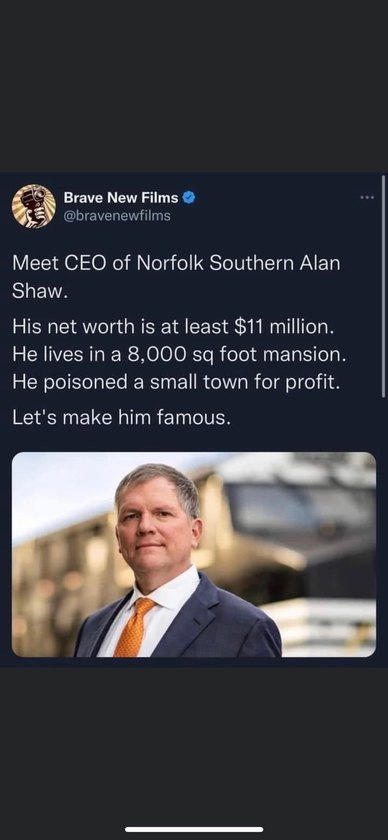The height and width of the screenshot is (840, 388).
Task: Click the empty dark area below the photo
Action: [194, 745]
